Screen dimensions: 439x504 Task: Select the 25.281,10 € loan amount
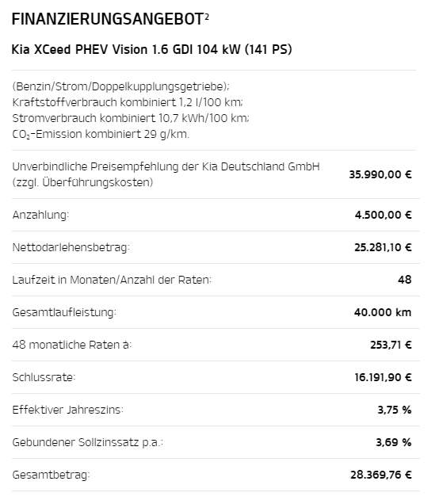(383, 247)
